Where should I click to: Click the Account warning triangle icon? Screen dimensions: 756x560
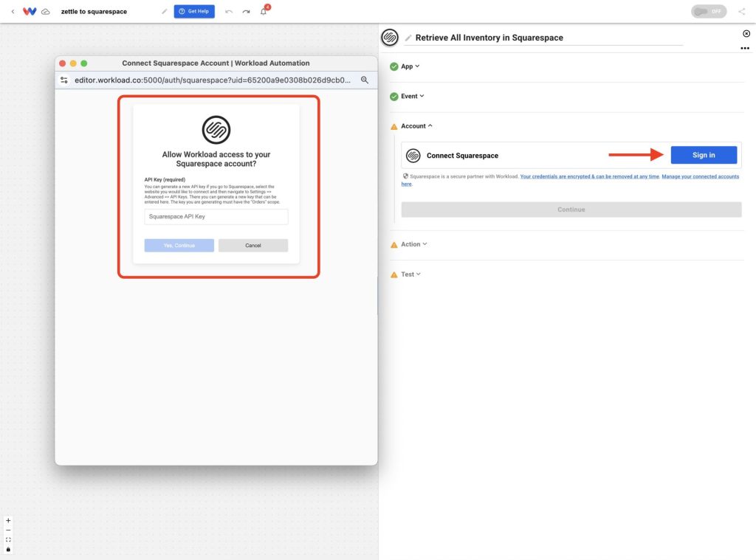pyautogui.click(x=394, y=126)
